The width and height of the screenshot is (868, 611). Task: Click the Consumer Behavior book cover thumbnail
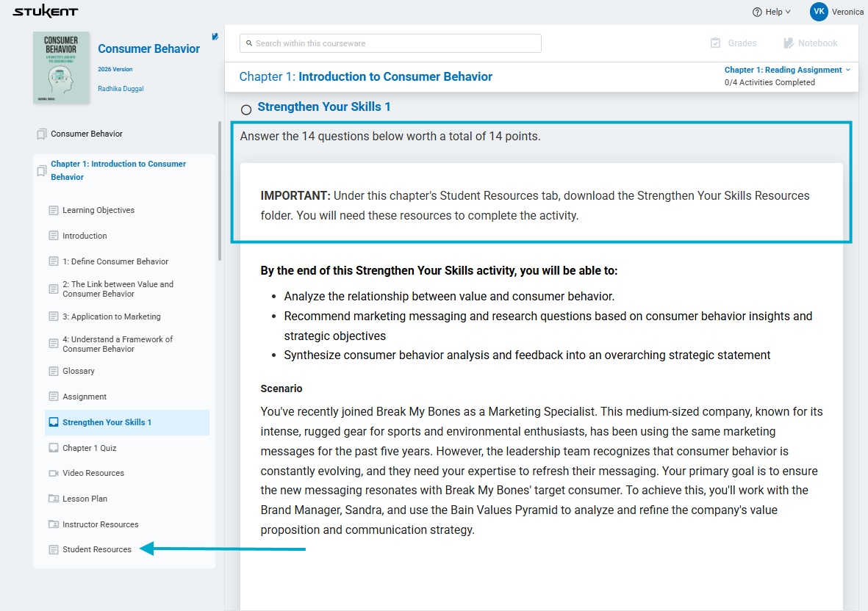point(61,68)
